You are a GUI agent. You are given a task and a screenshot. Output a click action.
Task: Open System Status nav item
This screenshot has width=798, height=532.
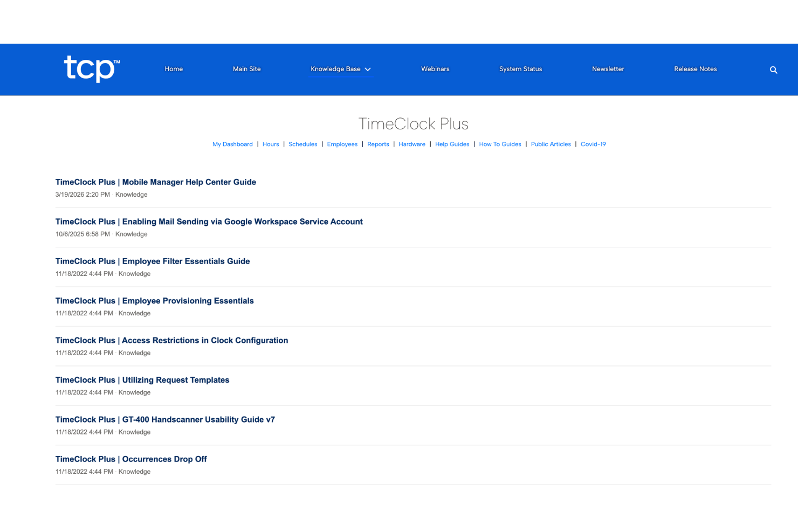coord(520,69)
